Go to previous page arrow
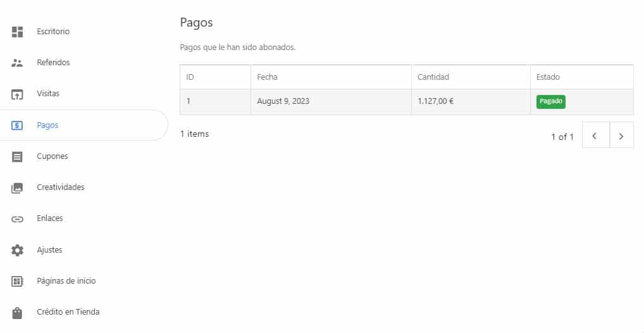Screen dimensions: 644x333 (x=595, y=135)
